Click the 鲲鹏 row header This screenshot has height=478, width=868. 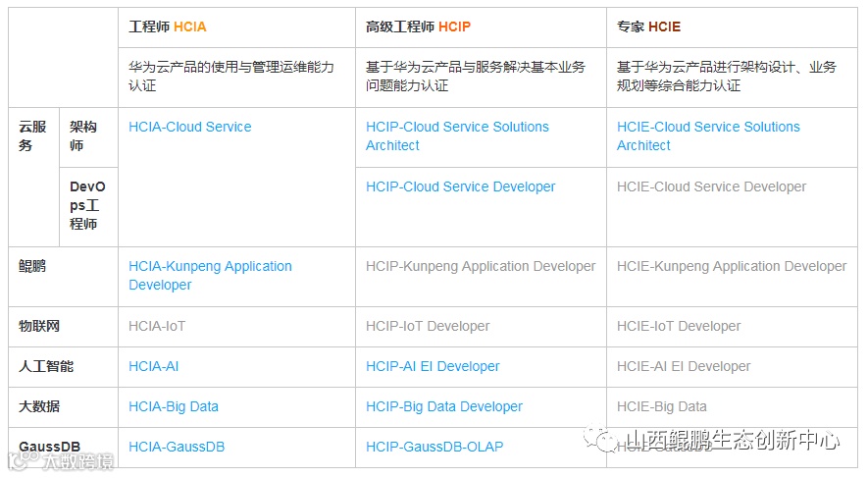(32, 266)
